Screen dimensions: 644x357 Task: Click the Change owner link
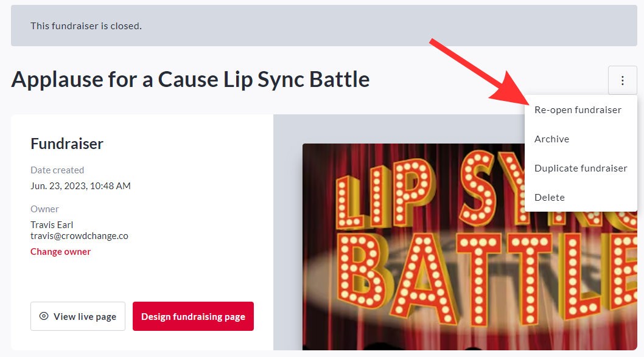tap(60, 252)
